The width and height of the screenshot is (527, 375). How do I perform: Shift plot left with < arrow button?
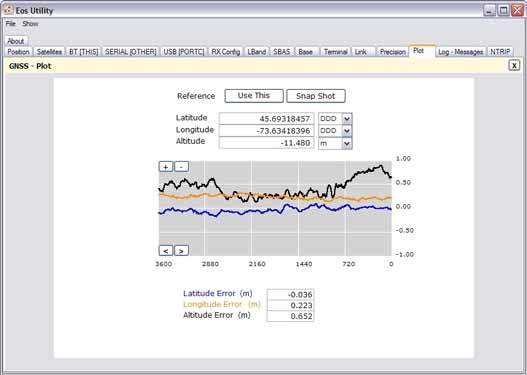[166, 251]
